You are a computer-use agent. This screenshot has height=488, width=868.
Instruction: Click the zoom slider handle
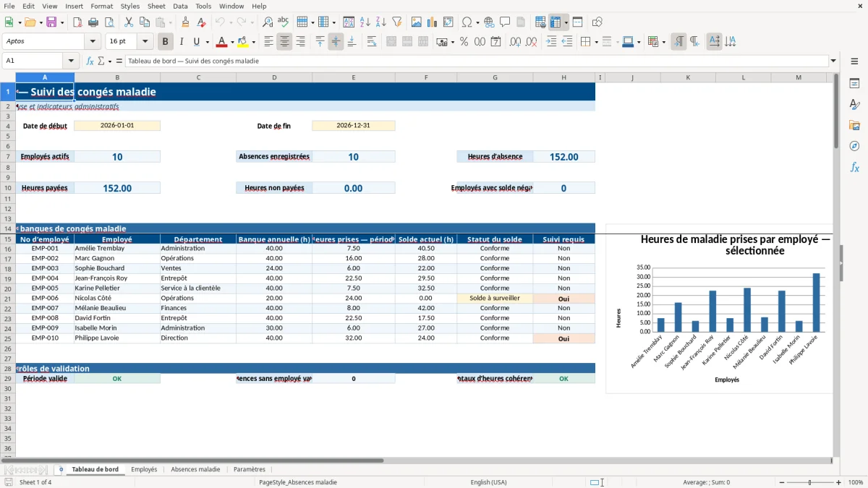pos(809,482)
